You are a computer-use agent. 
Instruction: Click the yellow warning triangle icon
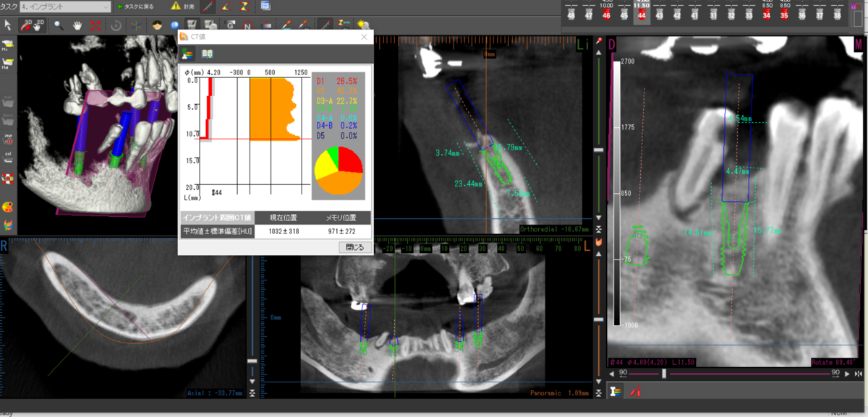coord(176,6)
